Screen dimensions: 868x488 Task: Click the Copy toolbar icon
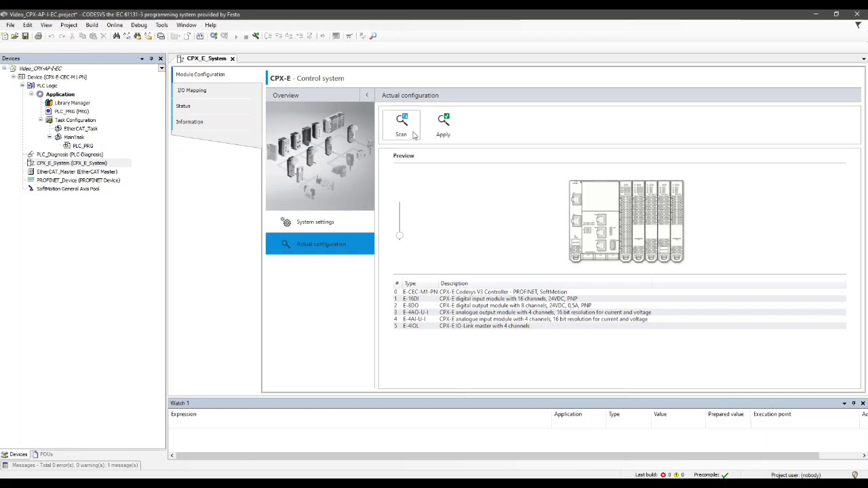click(x=82, y=36)
